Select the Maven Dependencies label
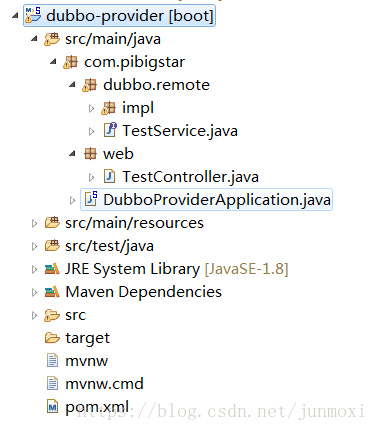The height and width of the screenshot is (431, 378). click(143, 292)
